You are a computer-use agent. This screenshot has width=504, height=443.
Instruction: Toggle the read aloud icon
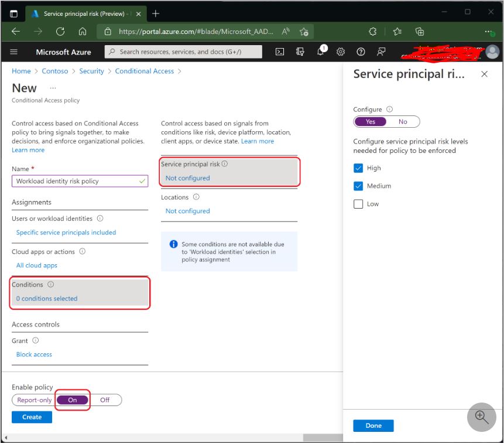point(286,31)
